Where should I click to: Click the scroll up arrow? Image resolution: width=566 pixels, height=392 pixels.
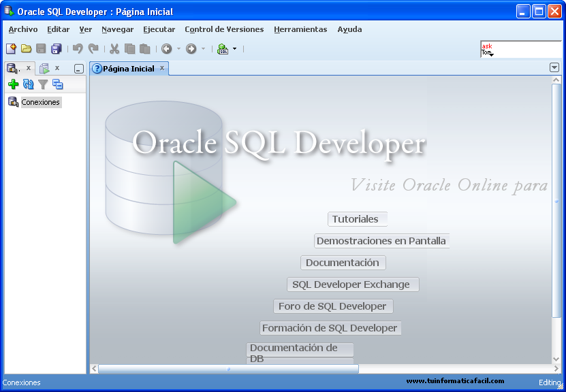(556, 80)
